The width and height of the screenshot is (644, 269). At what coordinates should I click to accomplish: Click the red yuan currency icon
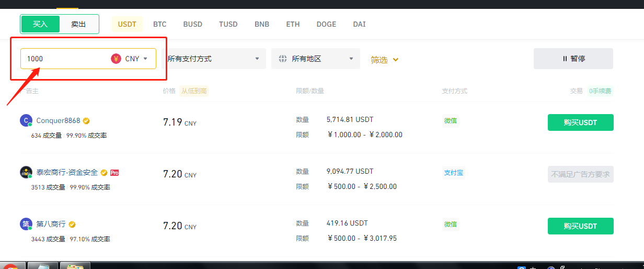click(x=116, y=59)
